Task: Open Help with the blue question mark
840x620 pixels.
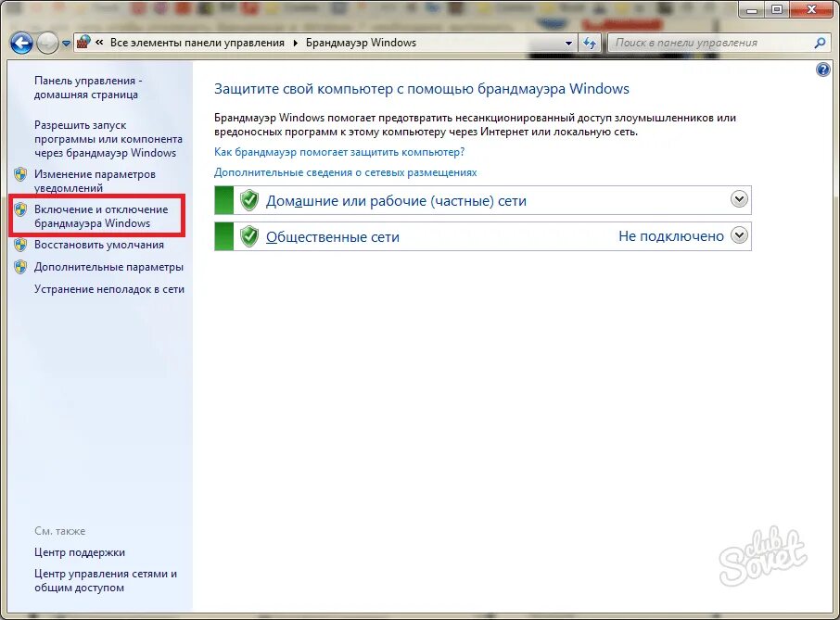Action: point(823,70)
